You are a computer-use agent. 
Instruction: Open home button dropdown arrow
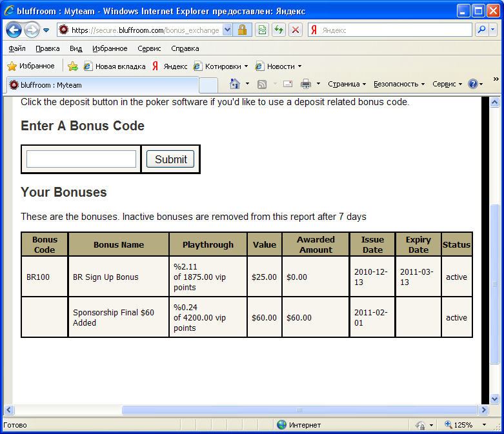[x=247, y=84]
